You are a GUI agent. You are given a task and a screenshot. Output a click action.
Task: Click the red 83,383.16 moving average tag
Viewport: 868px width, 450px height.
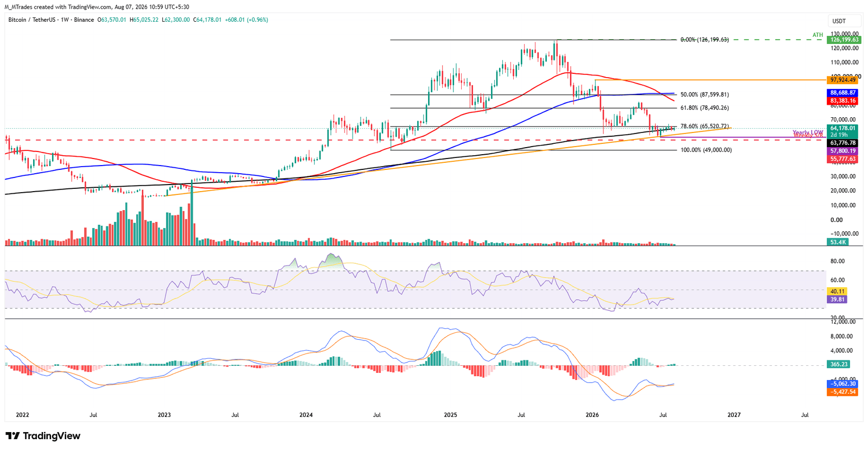coord(843,100)
